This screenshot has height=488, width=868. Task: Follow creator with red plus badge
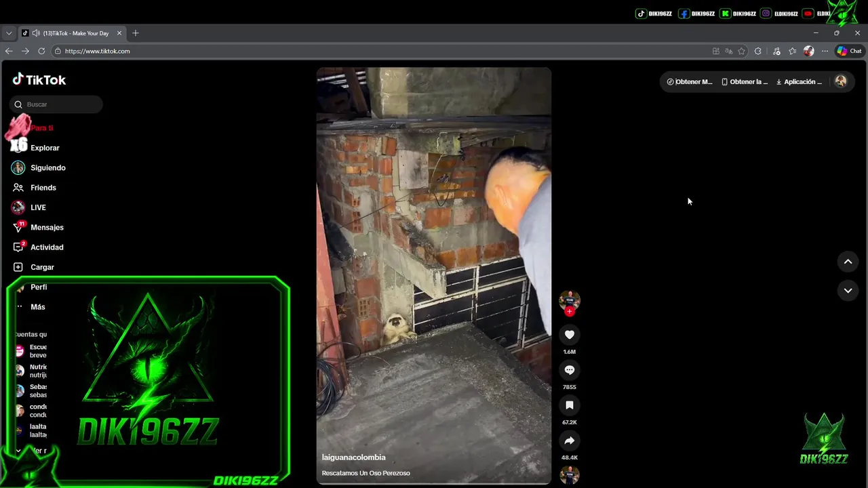570,312
